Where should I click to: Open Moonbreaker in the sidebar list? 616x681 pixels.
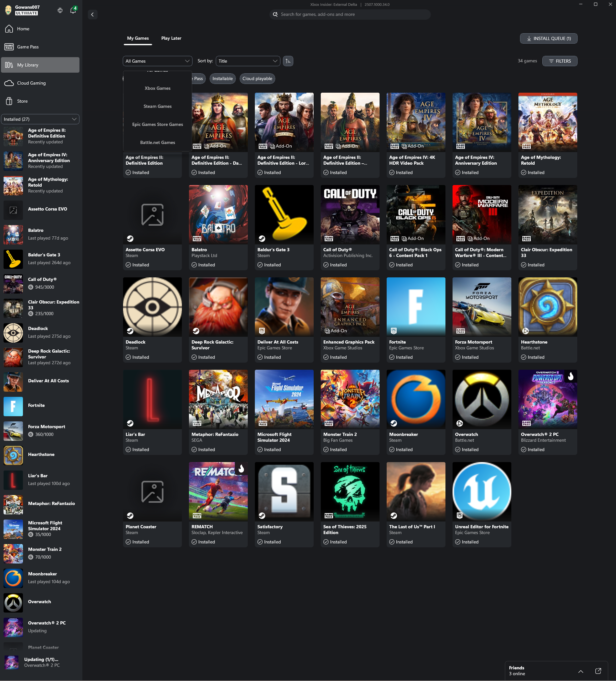40,578
